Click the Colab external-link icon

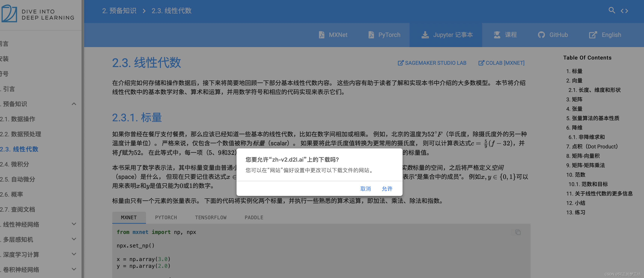coord(481,63)
